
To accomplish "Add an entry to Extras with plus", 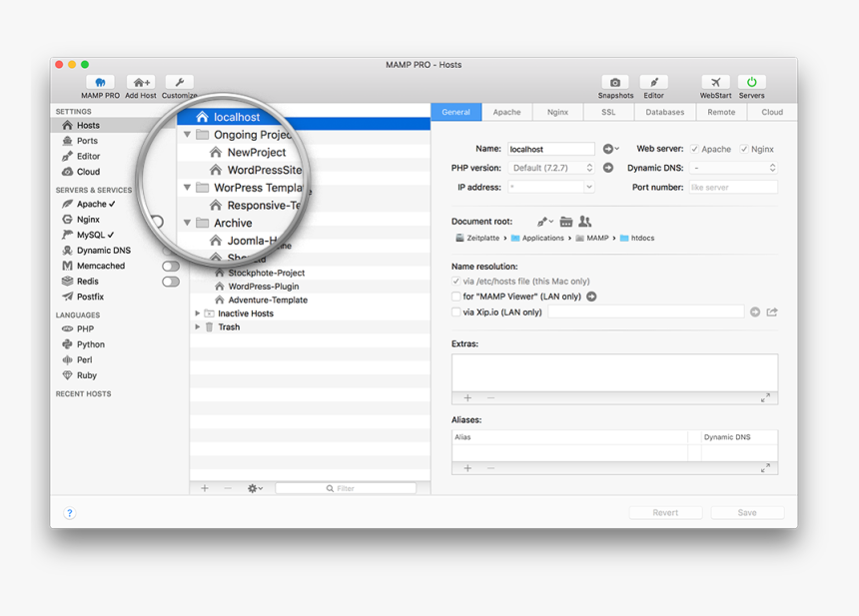I will (467, 398).
